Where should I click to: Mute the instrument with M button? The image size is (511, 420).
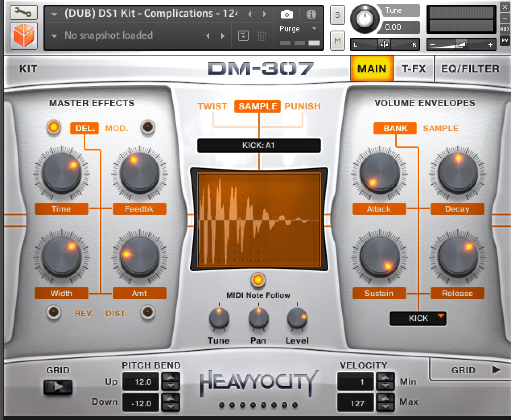[337, 41]
